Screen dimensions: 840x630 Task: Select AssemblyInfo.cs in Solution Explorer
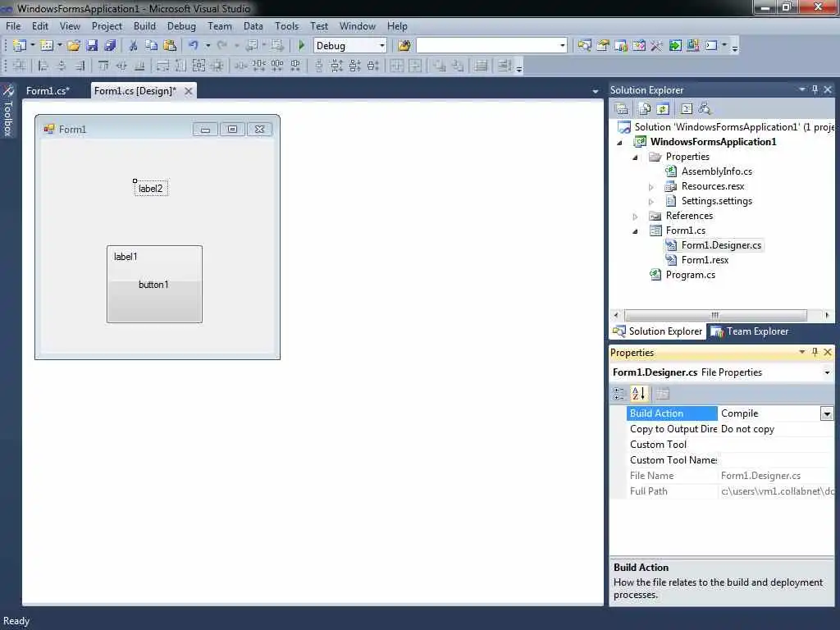coord(716,171)
